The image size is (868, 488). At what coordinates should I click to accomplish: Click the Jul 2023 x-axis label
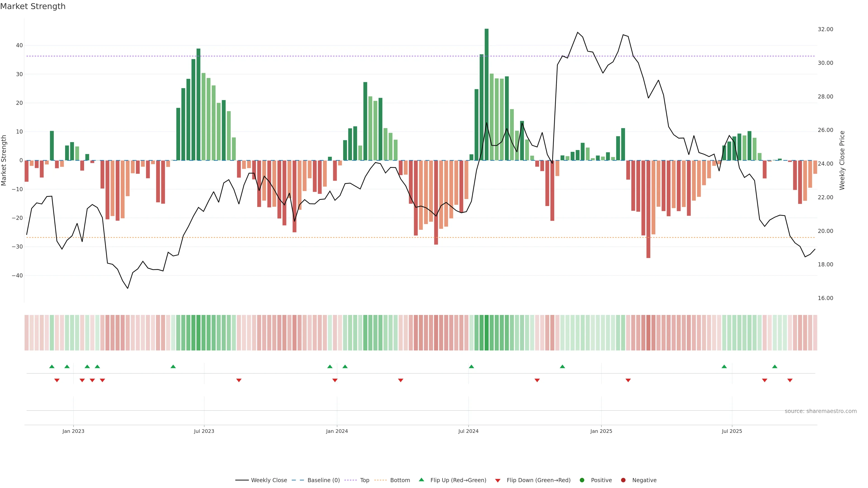pyautogui.click(x=204, y=431)
